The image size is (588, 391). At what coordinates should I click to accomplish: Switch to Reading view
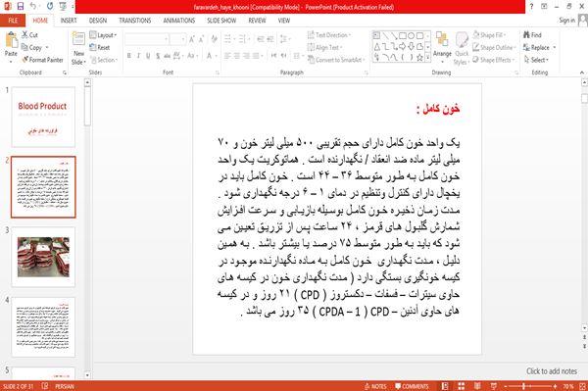pos(477,386)
